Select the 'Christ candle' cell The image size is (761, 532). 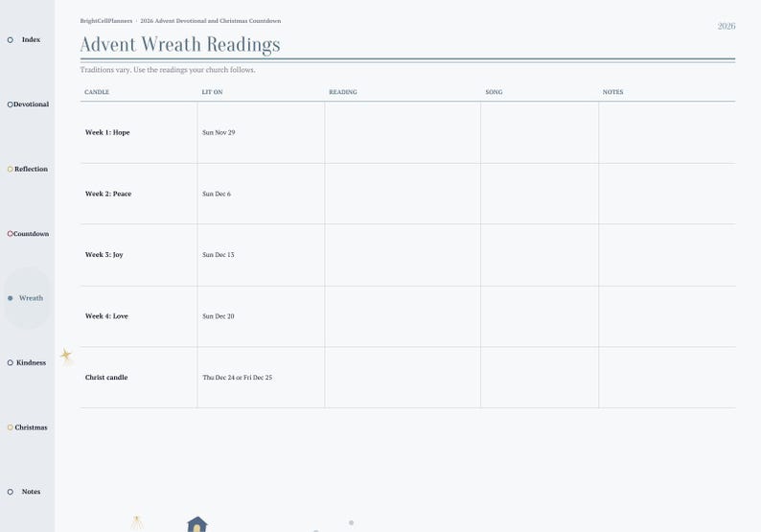tap(139, 377)
